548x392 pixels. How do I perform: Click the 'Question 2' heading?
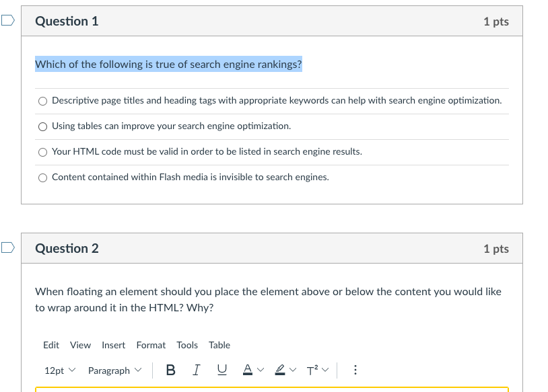coord(67,249)
